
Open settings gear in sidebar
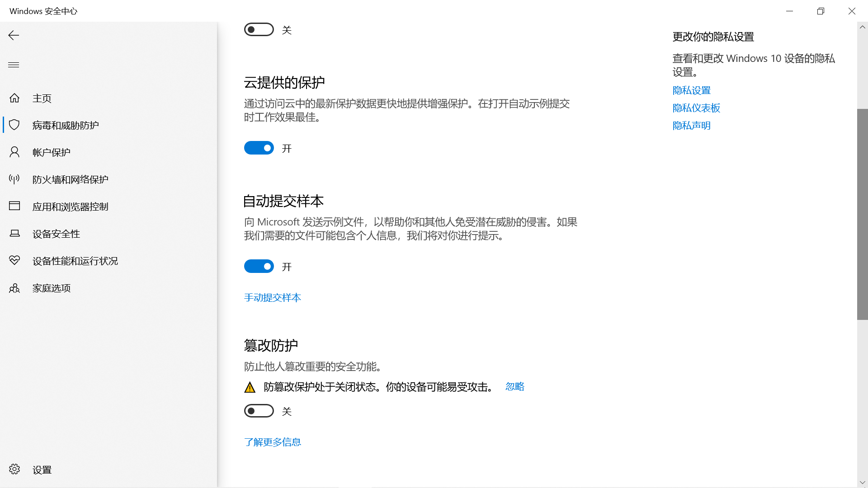point(14,469)
